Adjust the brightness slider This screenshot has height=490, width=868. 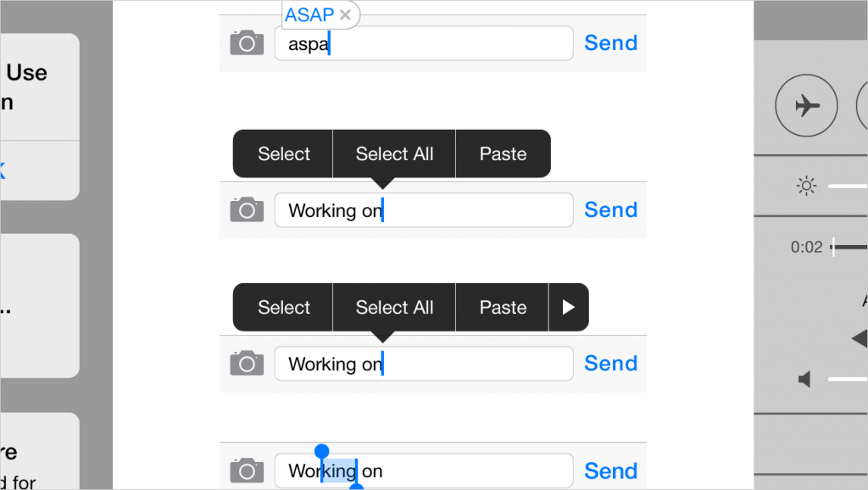[848, 185]
